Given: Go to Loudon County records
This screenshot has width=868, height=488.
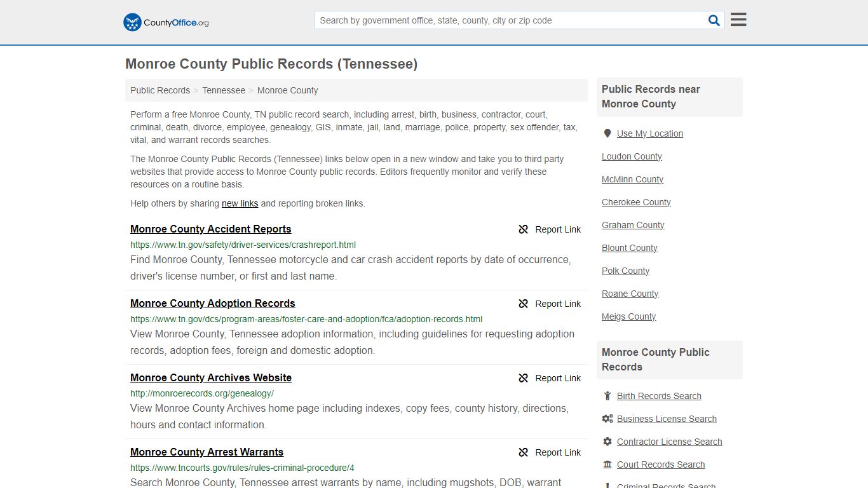Looking at the screenshot, I should tap(632, 156).
